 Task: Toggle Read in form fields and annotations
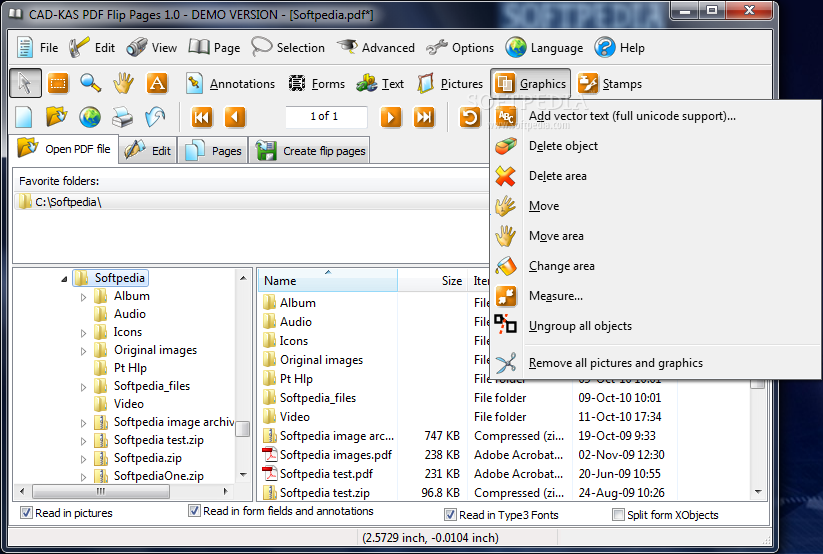[194, 510]
